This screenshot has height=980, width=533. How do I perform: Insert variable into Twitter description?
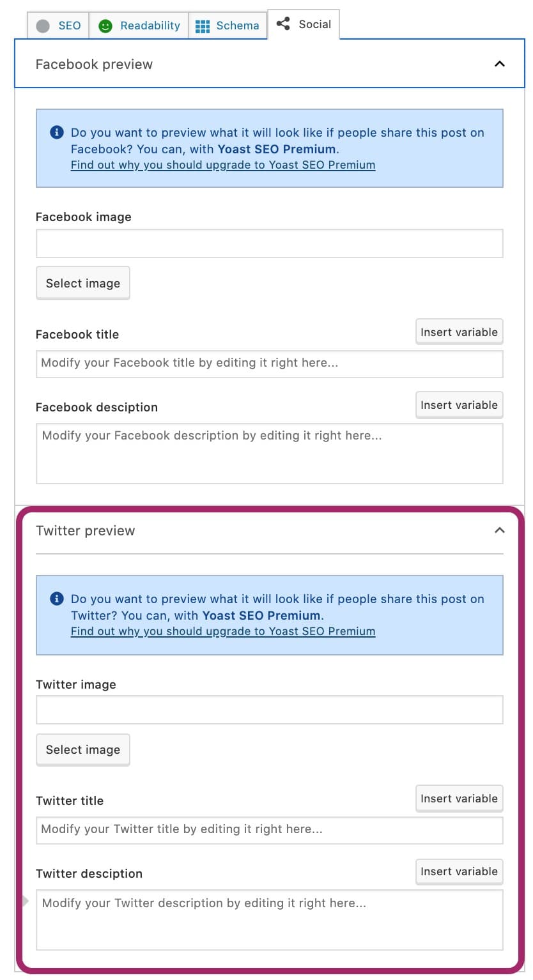[x=459, y=871]
